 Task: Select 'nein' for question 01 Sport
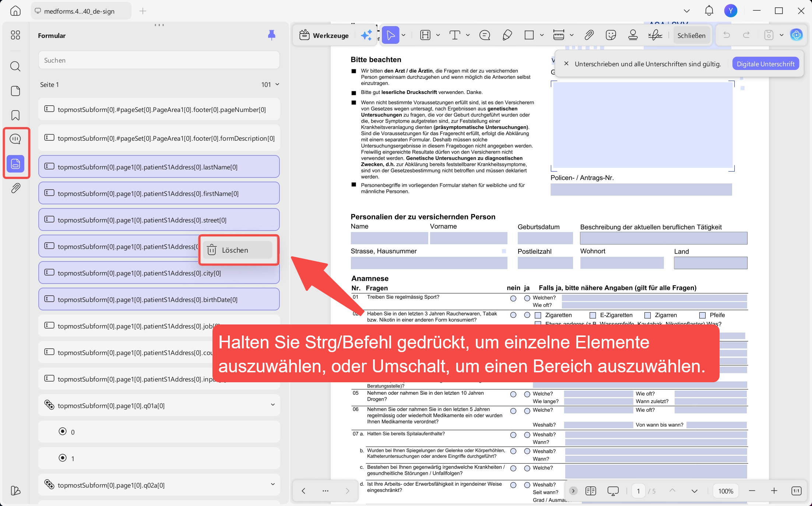tap(513, 298)
